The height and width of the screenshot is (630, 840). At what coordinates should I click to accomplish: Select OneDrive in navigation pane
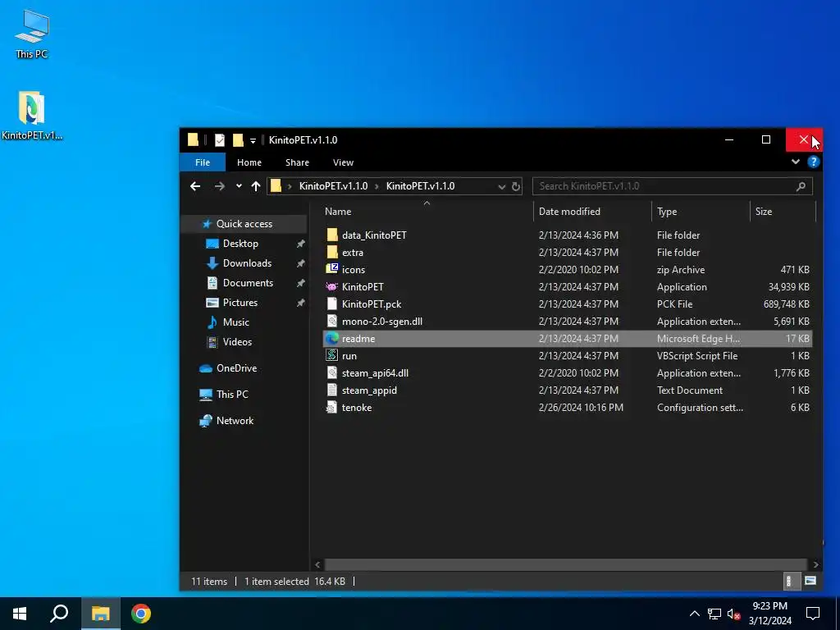[236, 368]
